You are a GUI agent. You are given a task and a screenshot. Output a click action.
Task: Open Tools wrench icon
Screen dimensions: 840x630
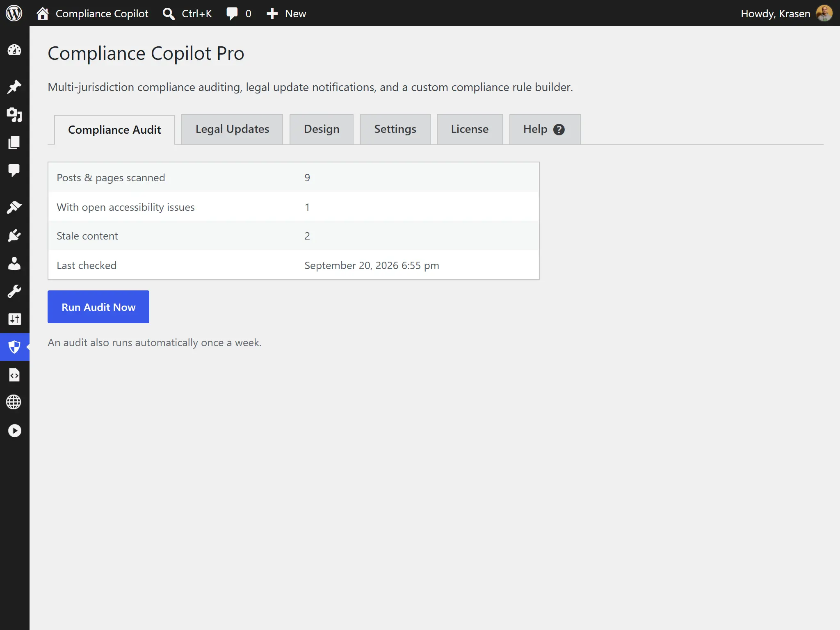[14, 291]
